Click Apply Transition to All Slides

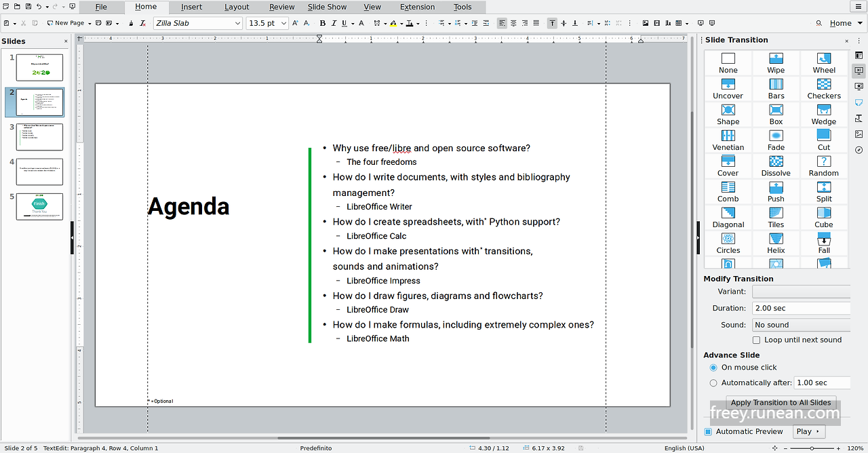click(x=781, y=402)
